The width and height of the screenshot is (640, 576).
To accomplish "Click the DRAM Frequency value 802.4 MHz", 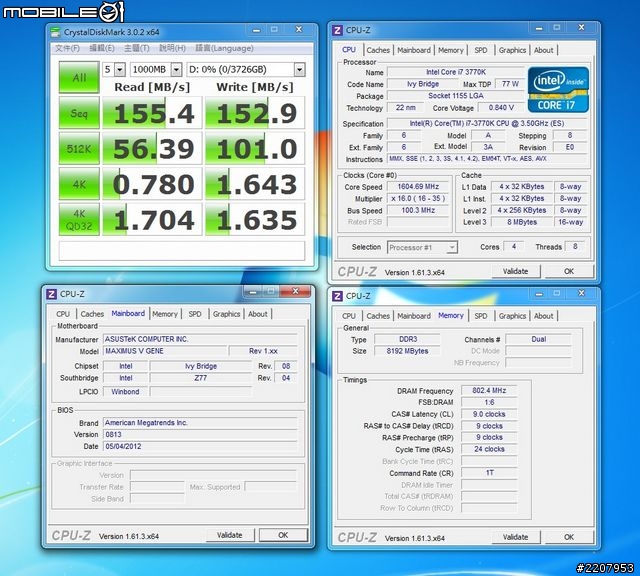I will click(x=489, y=391).
